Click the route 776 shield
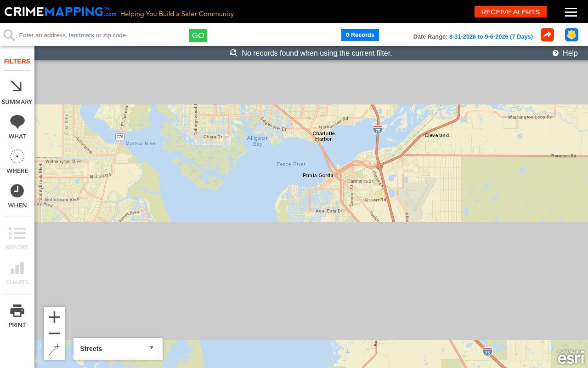The width and height of the screenshot is (588, 368). pos(120,137)
